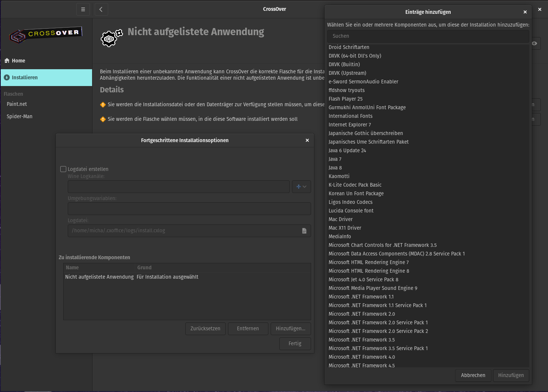Open Home in the sidebar

[18, 61]
